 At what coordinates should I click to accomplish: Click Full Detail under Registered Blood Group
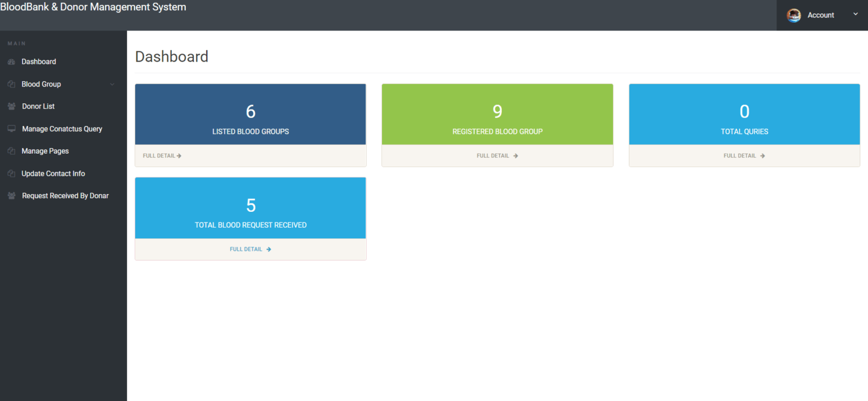click(497, 155)
